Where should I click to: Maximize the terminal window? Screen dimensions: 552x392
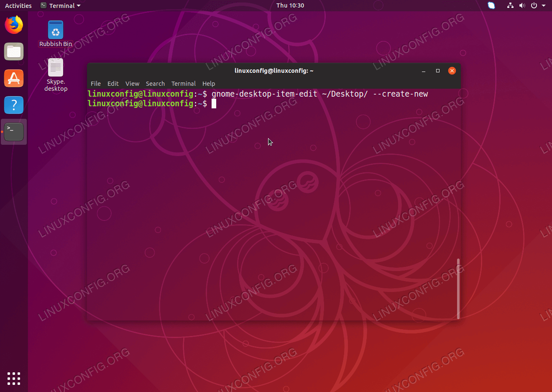[438, 71]
